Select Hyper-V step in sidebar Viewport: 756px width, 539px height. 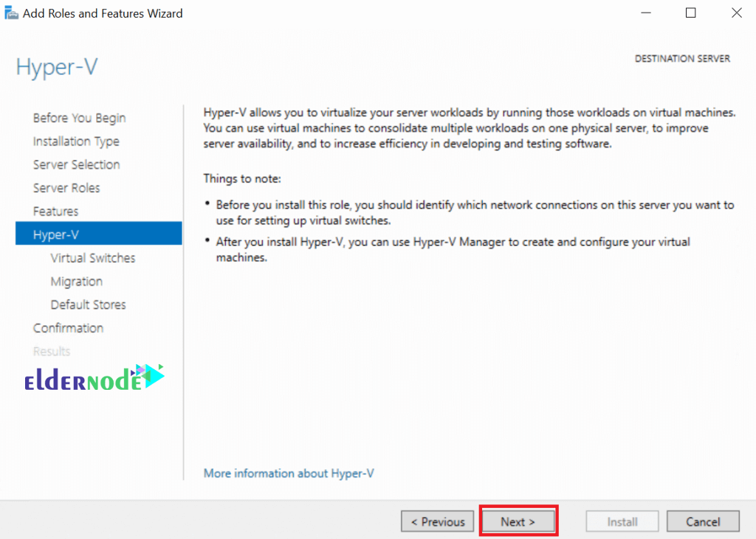(98, 234)
